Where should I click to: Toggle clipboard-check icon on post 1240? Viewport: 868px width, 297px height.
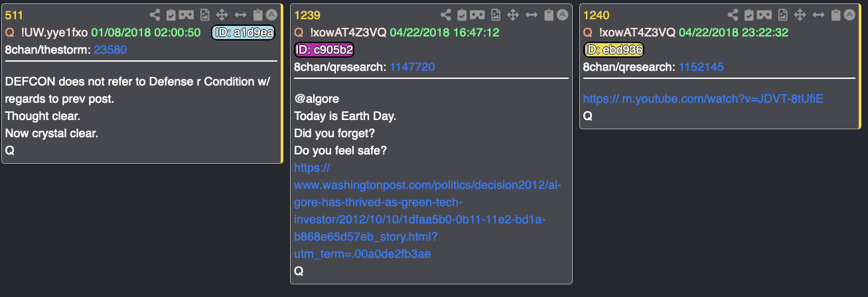click(749, 15)
